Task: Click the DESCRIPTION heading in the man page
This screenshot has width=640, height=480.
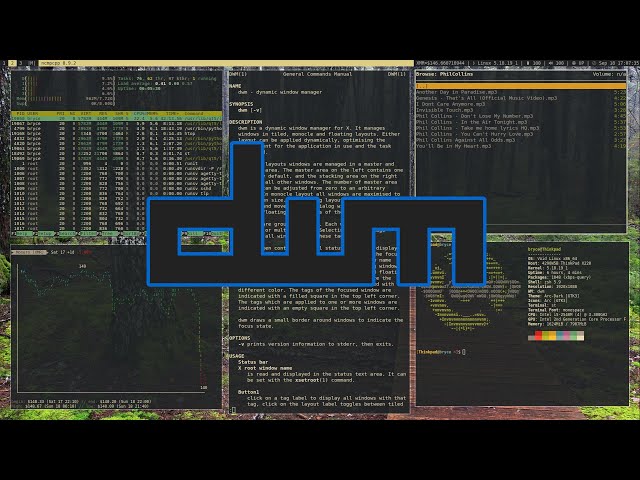Action: (246, 122)
